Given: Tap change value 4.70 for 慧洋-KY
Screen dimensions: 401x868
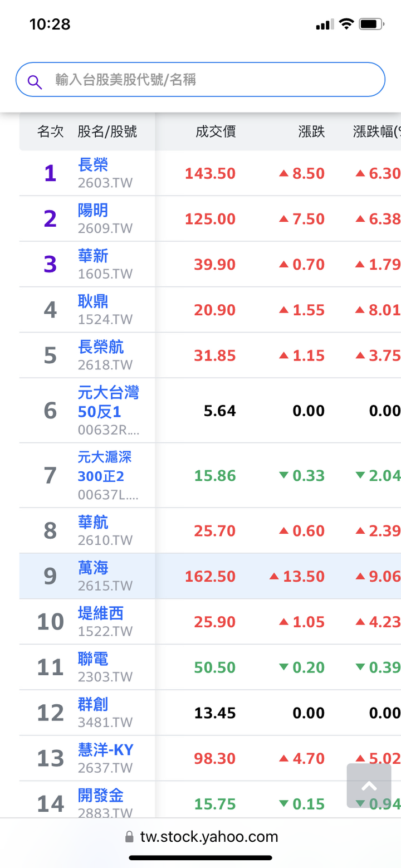Looking at the screenshot, I should click(309, 760).
